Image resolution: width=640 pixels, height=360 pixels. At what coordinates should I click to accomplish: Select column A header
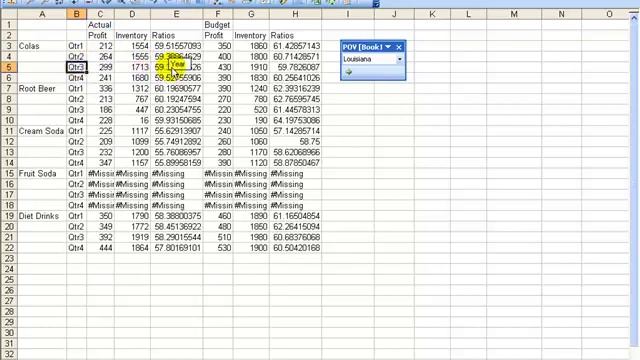click(x=42, y=14)
